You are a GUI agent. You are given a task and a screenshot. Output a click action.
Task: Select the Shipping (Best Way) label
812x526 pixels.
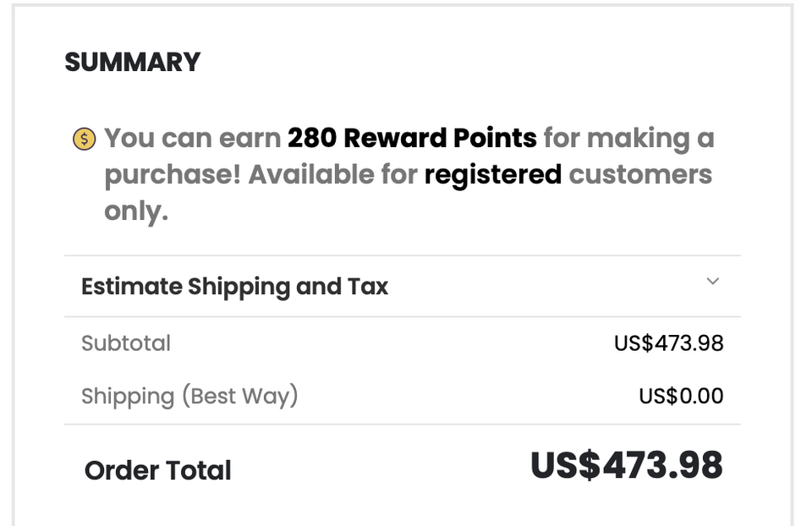189,396
